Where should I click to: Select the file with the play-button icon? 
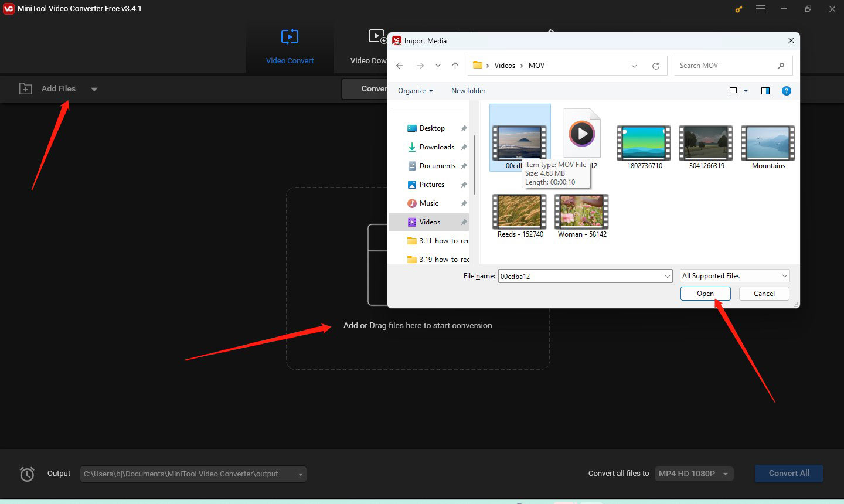(x=582, y=134)
